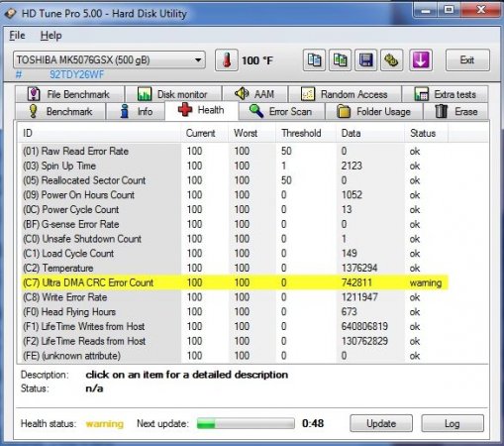Select the (FE) unknown attribute row

(235, 356)
